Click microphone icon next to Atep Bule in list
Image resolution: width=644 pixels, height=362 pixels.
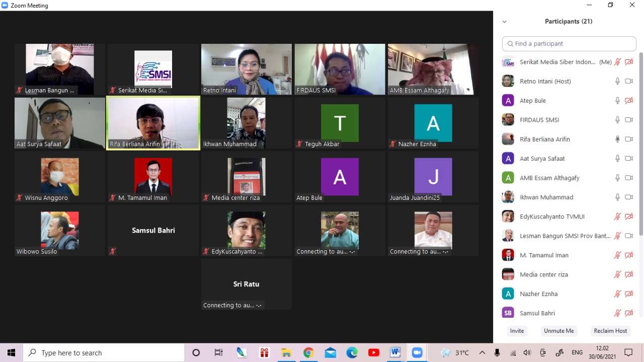[617, 101]
